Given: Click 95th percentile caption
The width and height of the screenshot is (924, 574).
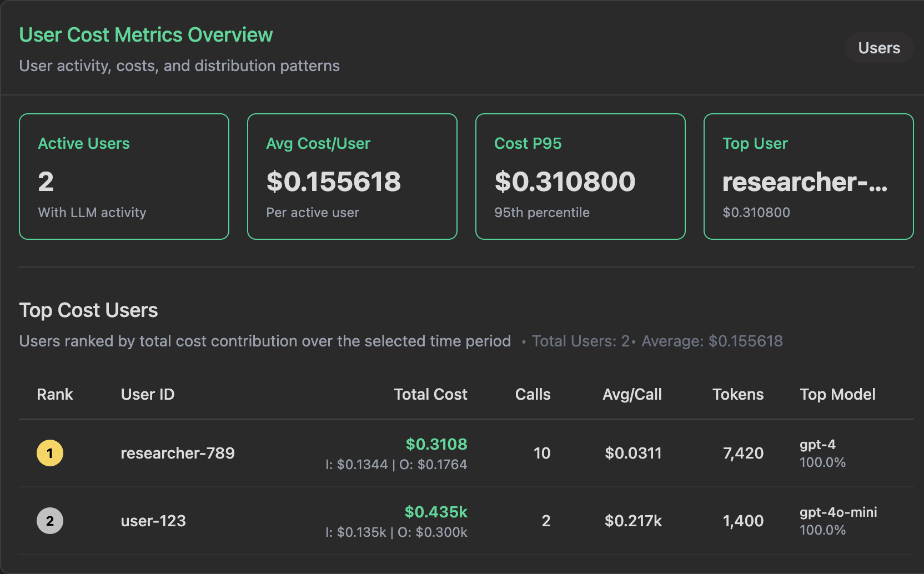Looking at the screenshot, I should point(542,213).
